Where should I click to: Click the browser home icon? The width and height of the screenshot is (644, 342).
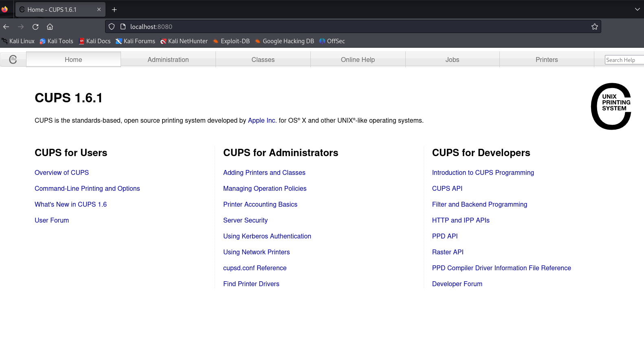tap(50, 27)
